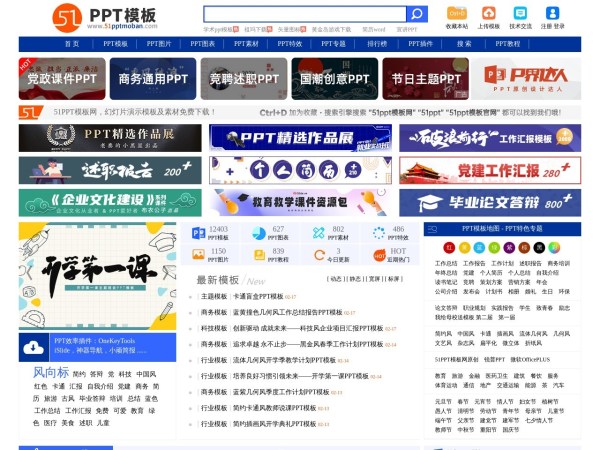Screen dimensions: 600x450
Task: Select the 动态 template filter
Action: 336,280
